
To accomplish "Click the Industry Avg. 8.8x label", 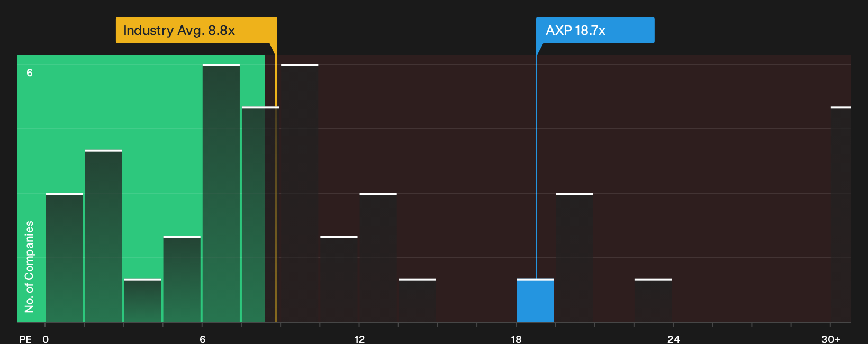I will (x=196, y=30).
